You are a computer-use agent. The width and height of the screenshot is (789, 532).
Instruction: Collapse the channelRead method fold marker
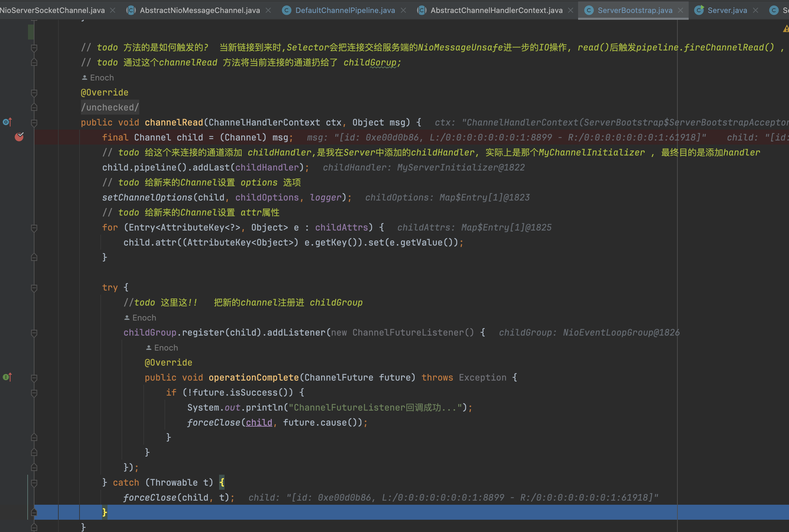tap(34, 123)
